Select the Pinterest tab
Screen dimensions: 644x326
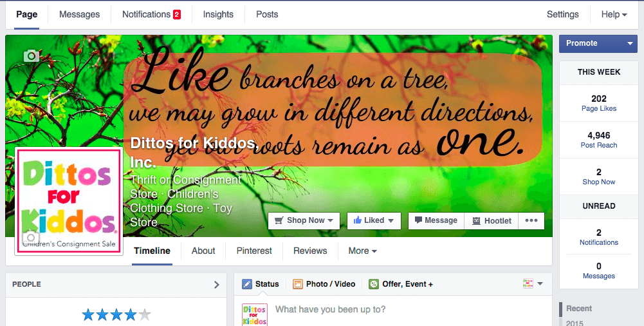254,251
